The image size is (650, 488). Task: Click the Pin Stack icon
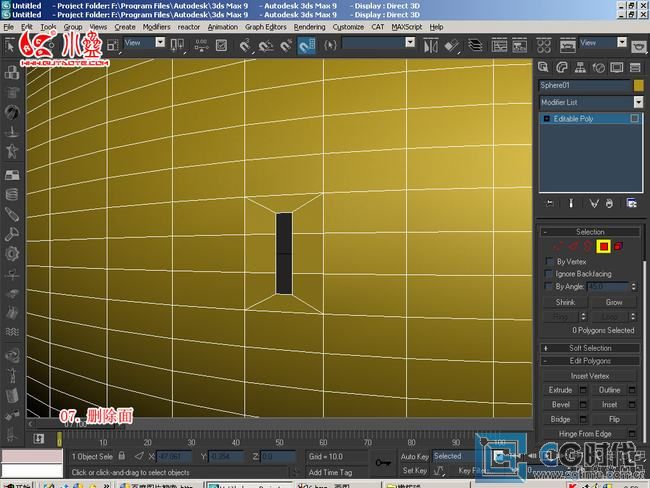coord(550,203)
